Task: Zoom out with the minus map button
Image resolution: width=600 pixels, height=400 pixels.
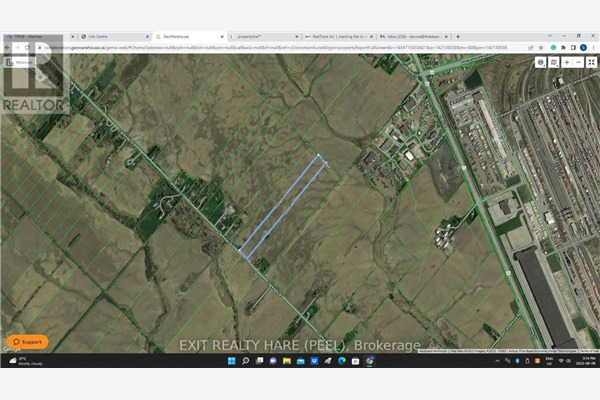Action: click(579, 62)
